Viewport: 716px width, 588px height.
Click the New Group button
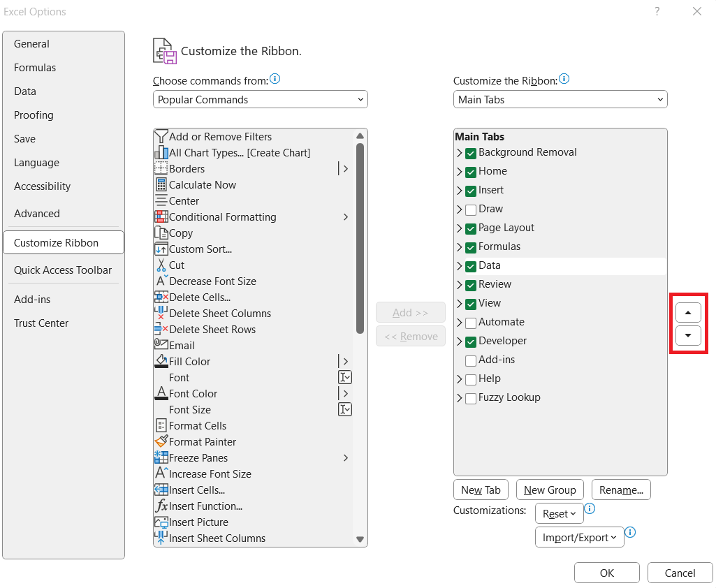pyautogui.click(x=550, y=490)
